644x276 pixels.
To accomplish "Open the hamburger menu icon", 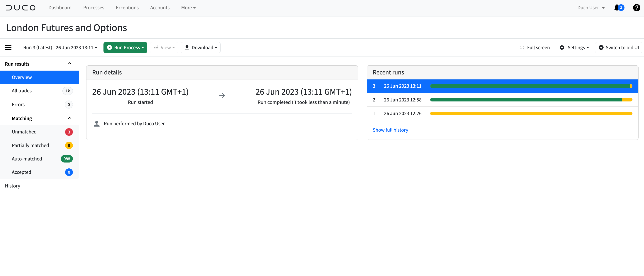I will (x=8, y=47).
